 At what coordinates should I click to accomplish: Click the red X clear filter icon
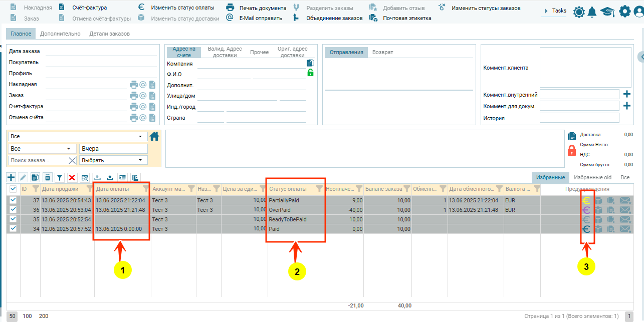pyautogui.click(x=72, y=177)
